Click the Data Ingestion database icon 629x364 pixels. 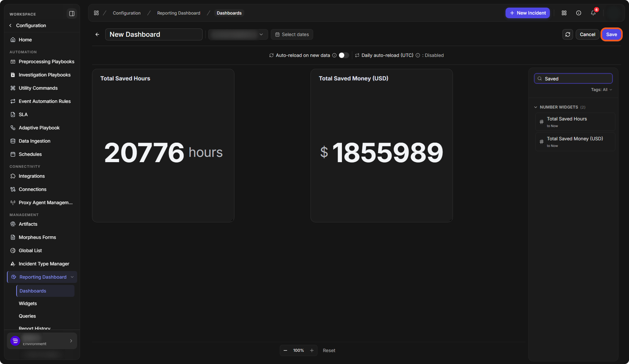(x=13, y=141)
